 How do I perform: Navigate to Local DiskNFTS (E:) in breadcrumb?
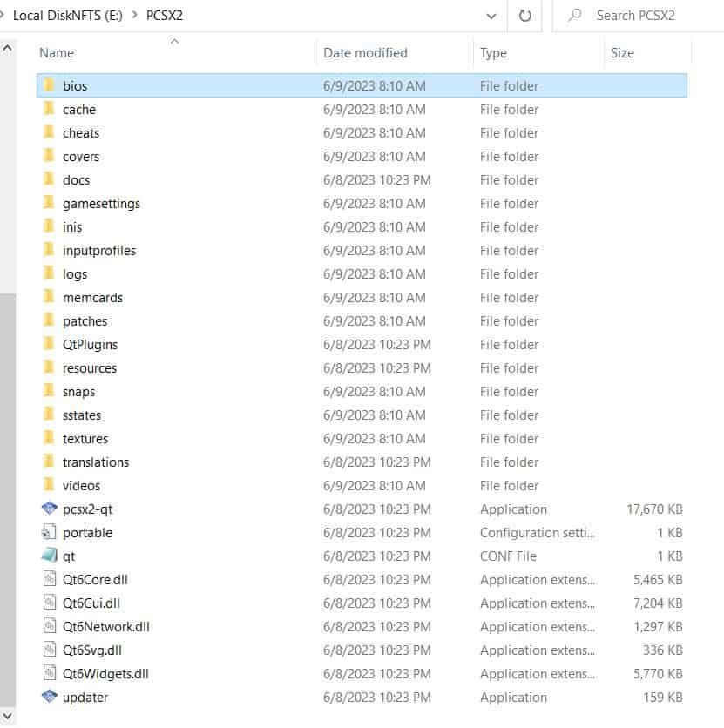68,16
